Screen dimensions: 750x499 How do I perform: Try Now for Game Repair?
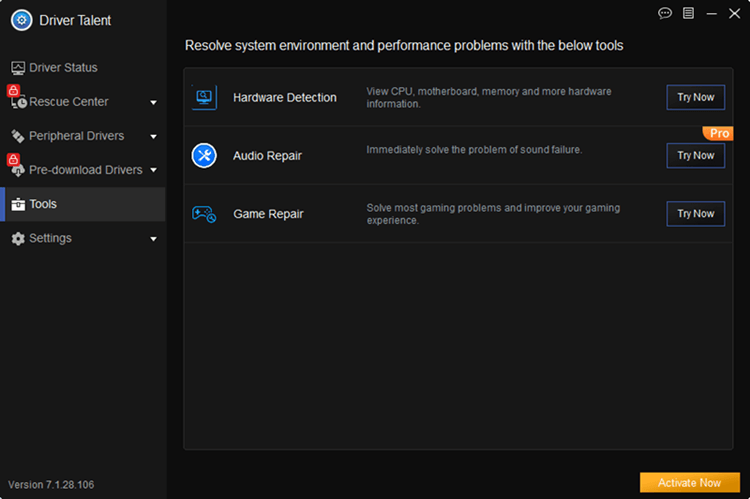(x=695, y=214)
